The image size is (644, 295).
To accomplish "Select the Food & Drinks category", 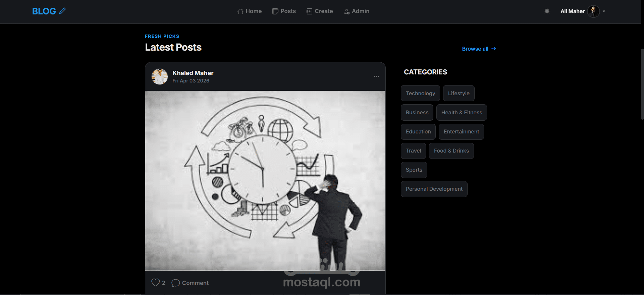I will pyautogui.click(x=451, y=151).
